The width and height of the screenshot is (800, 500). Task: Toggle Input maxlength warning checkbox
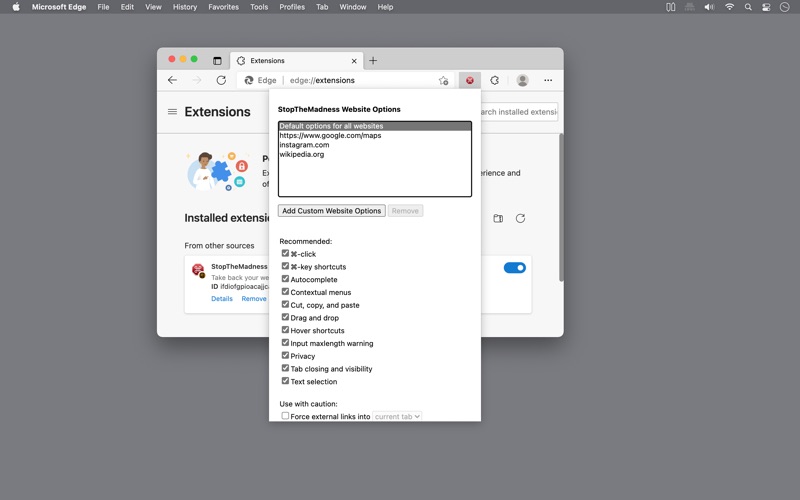point(285,342)
